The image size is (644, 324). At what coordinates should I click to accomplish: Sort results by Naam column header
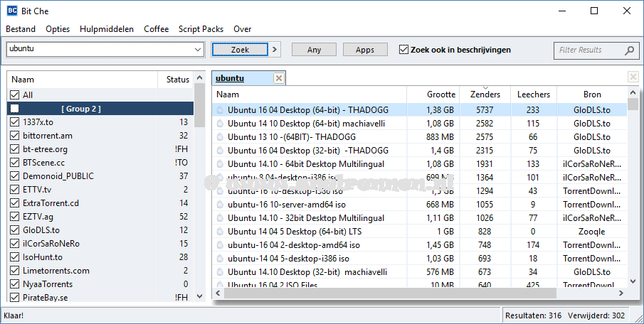pyautogui.click(x=310, y=94)
